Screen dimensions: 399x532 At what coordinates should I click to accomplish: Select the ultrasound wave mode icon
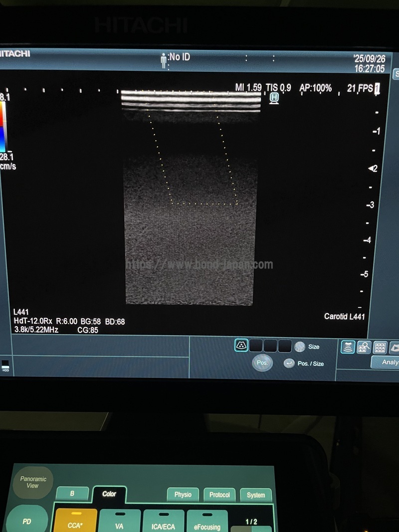[348, 347]
